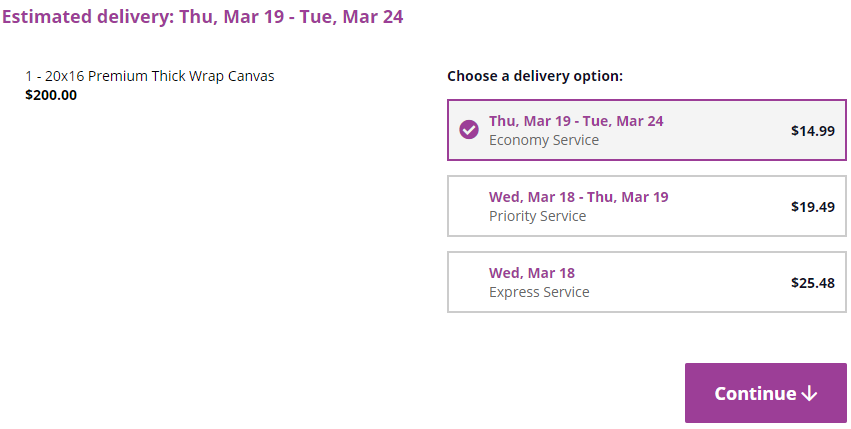851x429 pixels.
Task: Click the Priority Service label text
Action: 537,216
